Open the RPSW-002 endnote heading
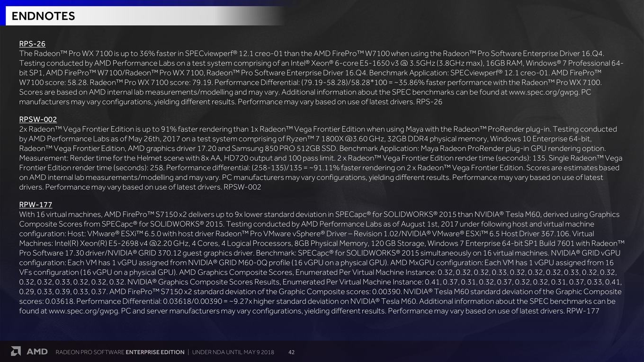 38,120
